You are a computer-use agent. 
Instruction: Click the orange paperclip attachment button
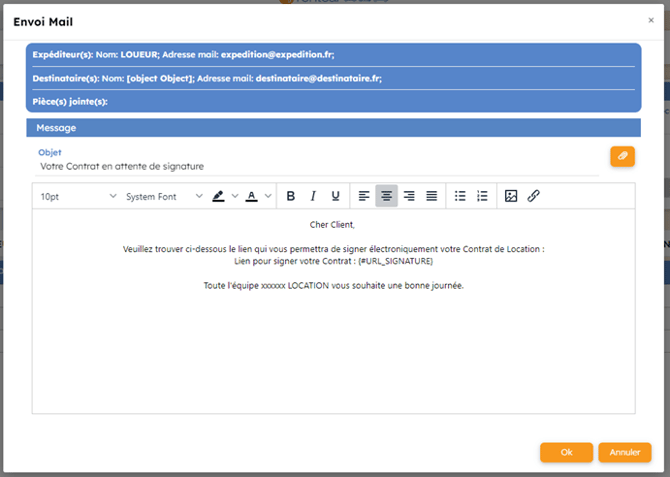[622, 157]
